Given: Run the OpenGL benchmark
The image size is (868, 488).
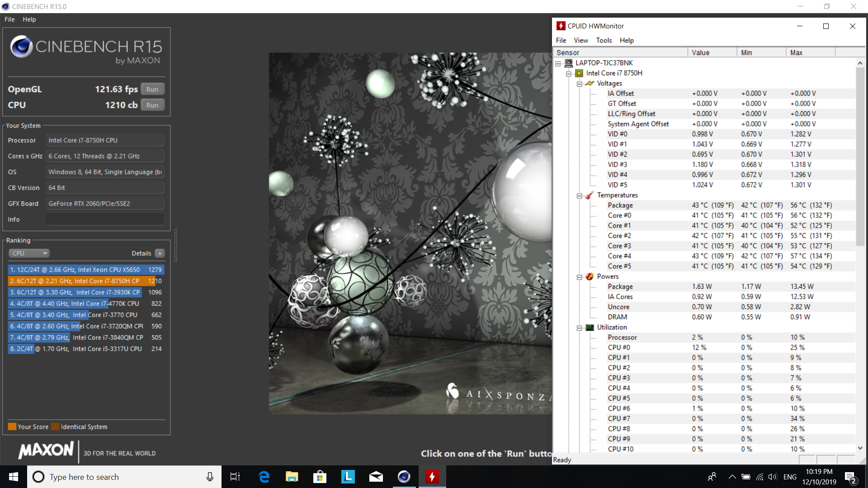Looking at the screenshot, I should [152, 89].
